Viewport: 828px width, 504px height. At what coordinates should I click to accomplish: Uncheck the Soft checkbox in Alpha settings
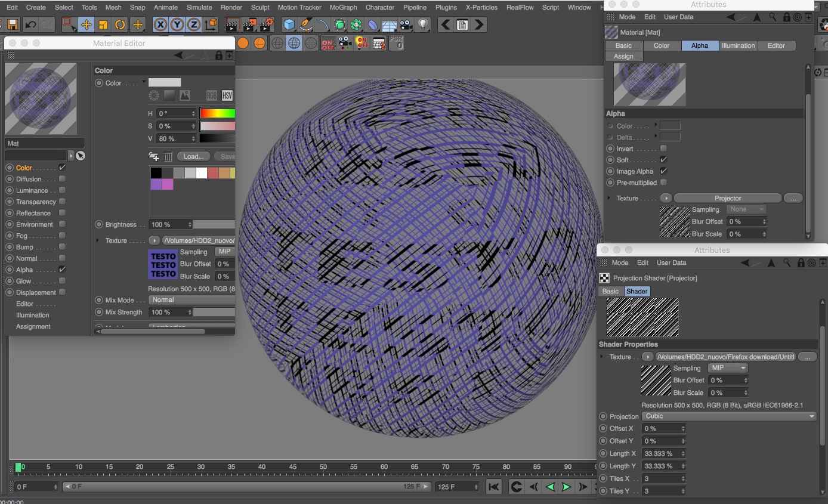(x=663, y=160)
